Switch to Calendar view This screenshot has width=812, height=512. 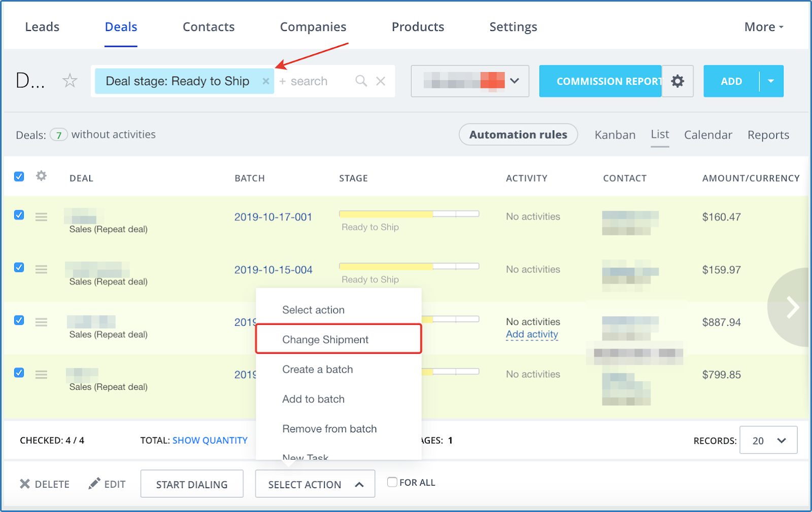pyautogui.click(x=708, y=135)
